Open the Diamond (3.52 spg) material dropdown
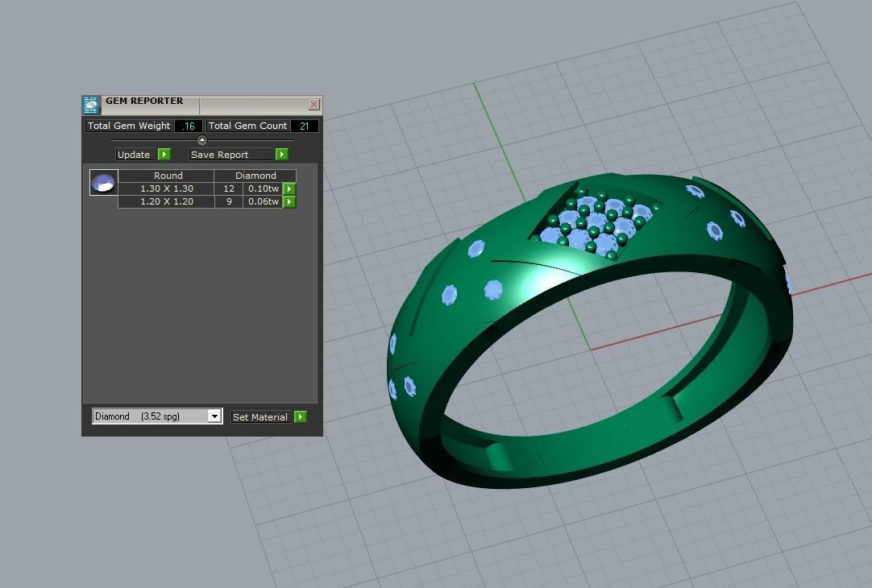 [157, 416]
